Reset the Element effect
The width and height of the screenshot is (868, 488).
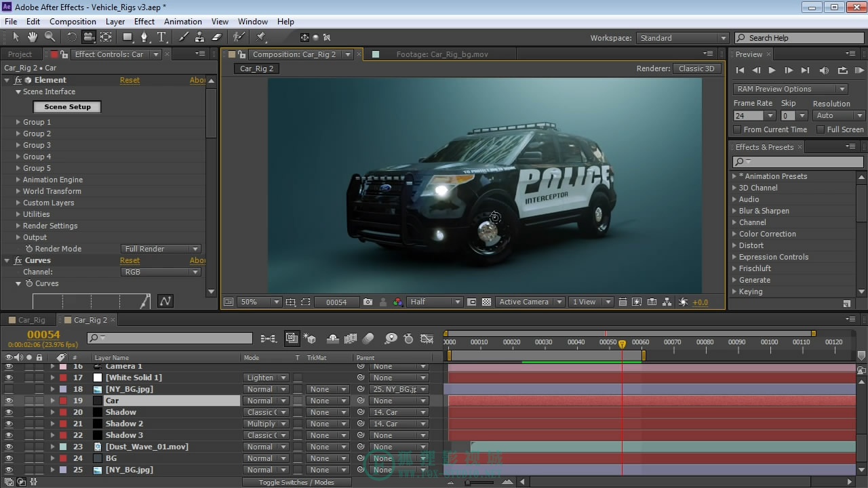(130, 80)
